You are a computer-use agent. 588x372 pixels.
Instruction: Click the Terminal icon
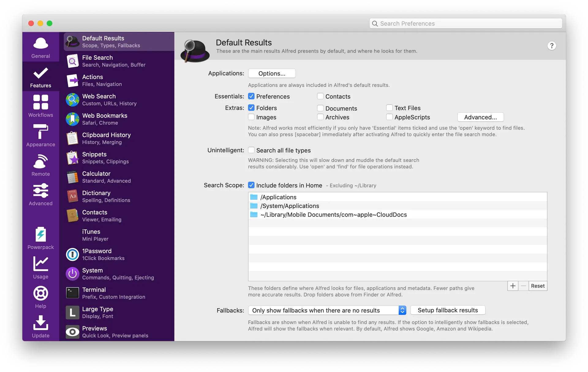pos(73,293)
